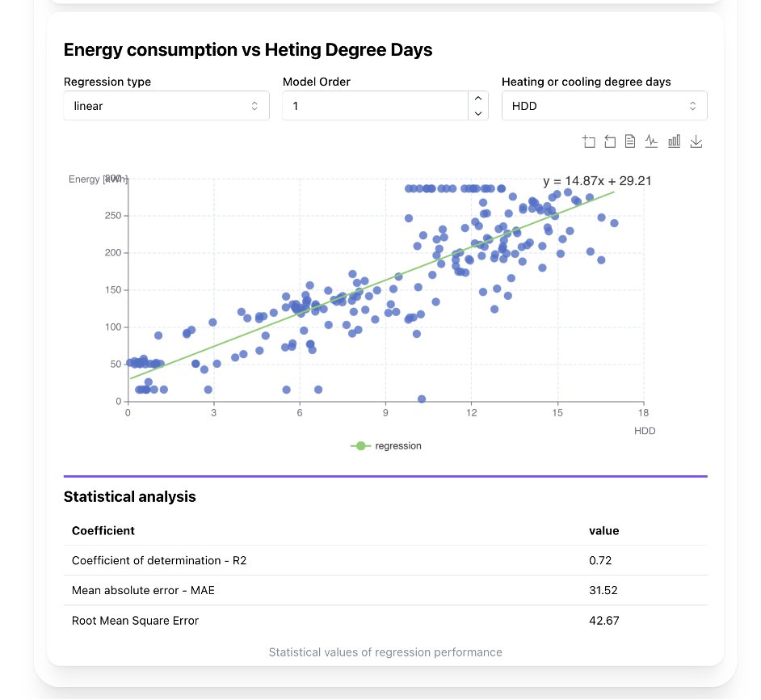Image resolution: width=761 pixels, height=700 pixels.
Task: Select the Mean absolute error - MAE row label
Action: (x=143, y=590)
